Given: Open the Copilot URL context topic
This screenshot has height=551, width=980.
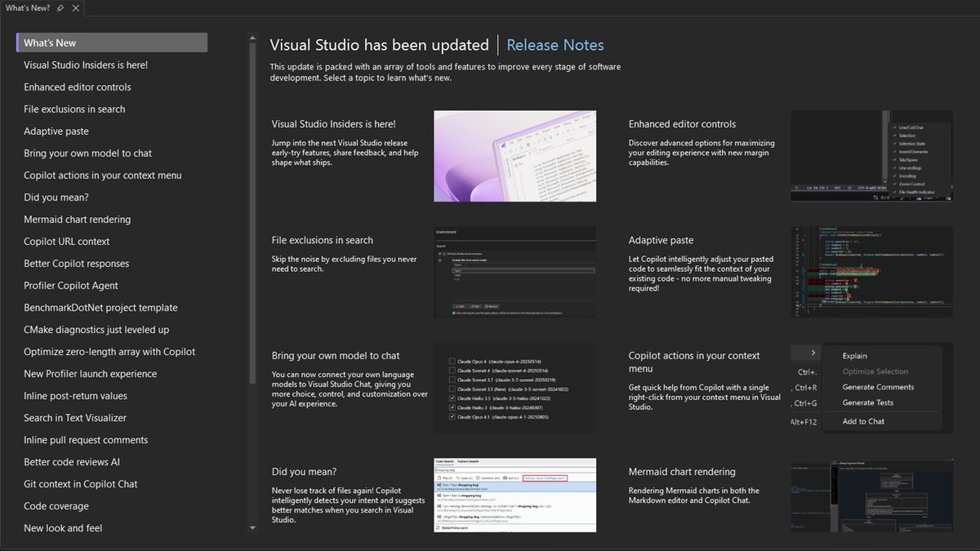Looking at the screenshot, I should 67,241.
